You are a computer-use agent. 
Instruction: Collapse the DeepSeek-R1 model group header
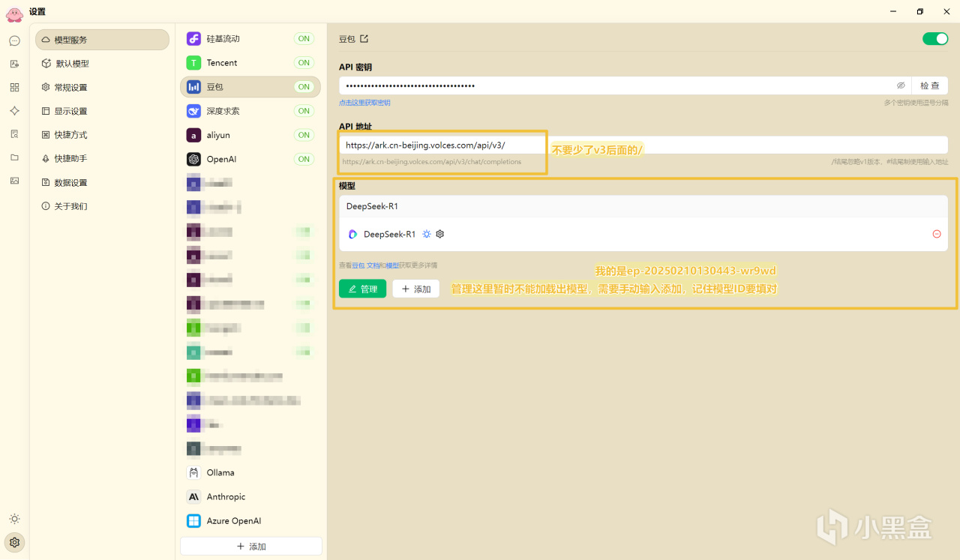[643, 206]
